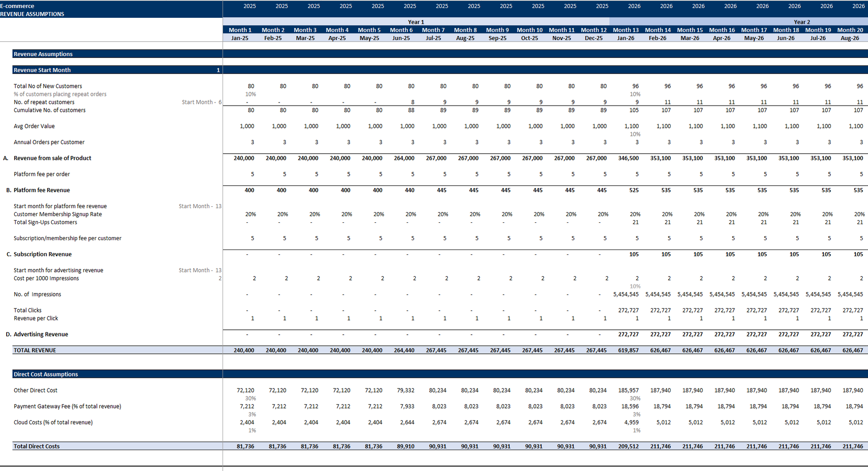The height and width of the screenshot is (471, 868).
Task: Select the Direct Cost Assumptions section header
Action: 46,374
